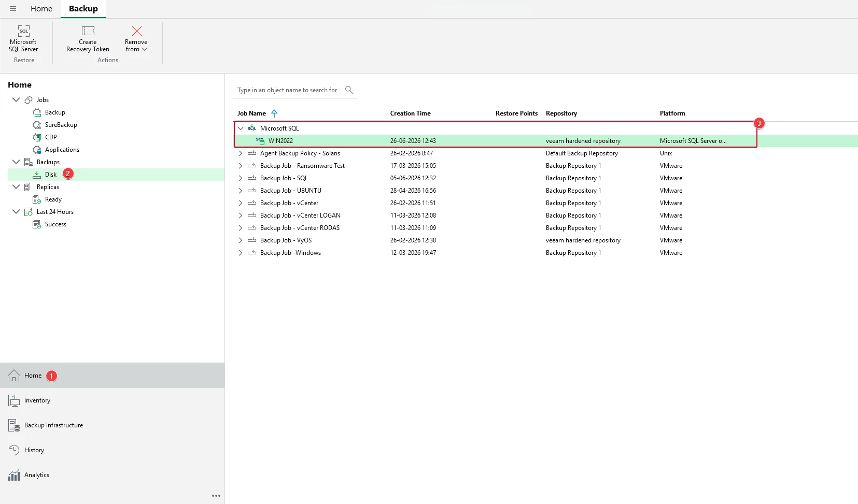Click the Analytics chart icon

pyautogui.click(x=14, y=475)
